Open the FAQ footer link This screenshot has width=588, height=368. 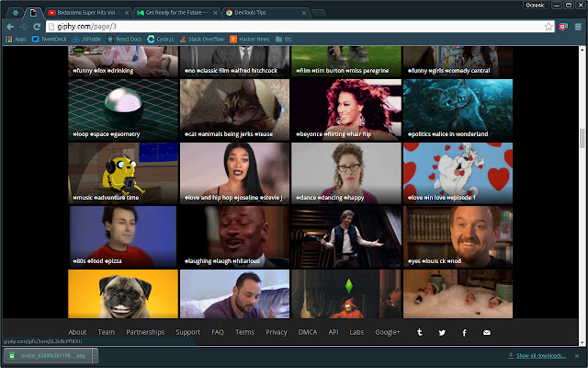click(218, 332)
